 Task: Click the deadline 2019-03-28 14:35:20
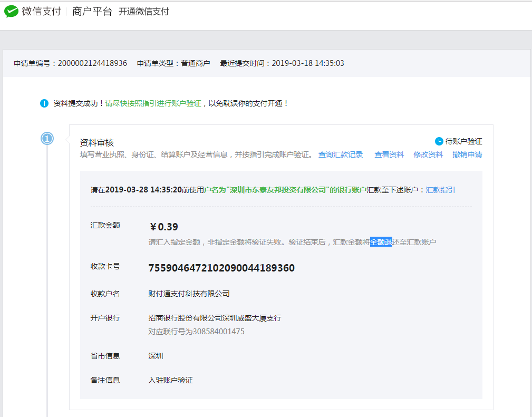coord(143,190)
